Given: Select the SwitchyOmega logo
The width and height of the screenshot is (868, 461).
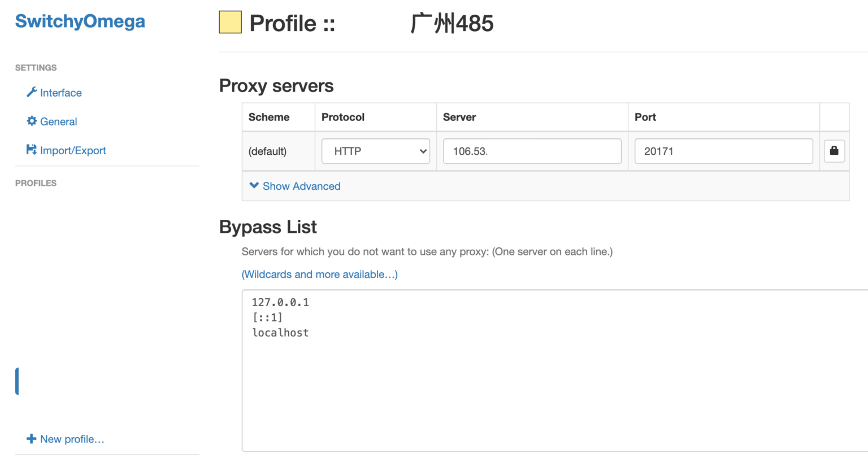Looking at the screenshot, I should point(79,21).
